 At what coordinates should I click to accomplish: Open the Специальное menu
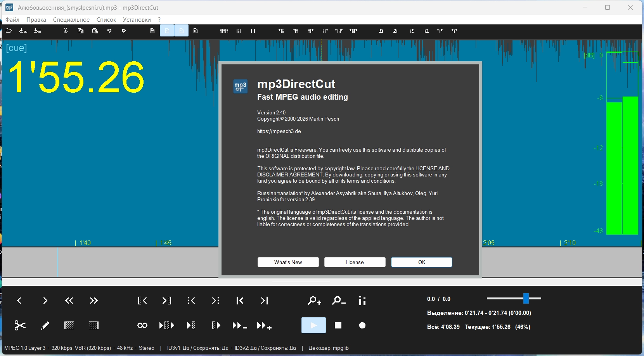click(x=71, y=19)
